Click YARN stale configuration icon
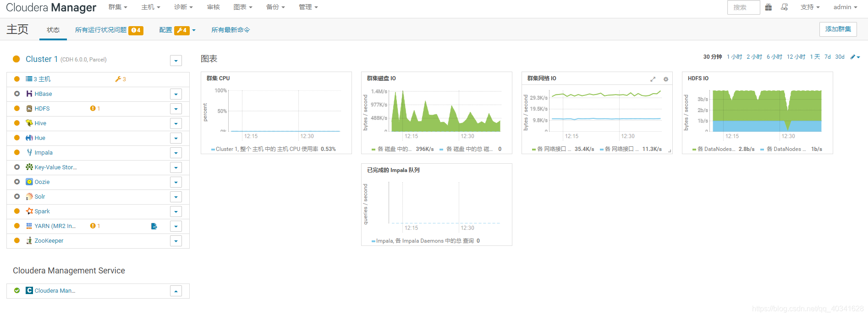The height and width of the screenshot is (317, 868). click(x=154, y=226)
